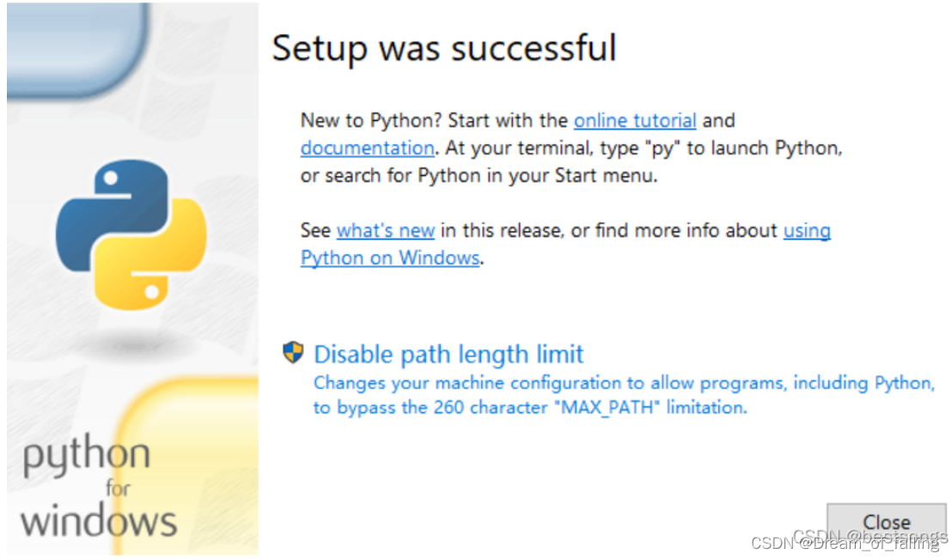This screenshot has width=952, height=560.
Task: Click the 'Setup was successful' heading
Action: coord(444,48)
